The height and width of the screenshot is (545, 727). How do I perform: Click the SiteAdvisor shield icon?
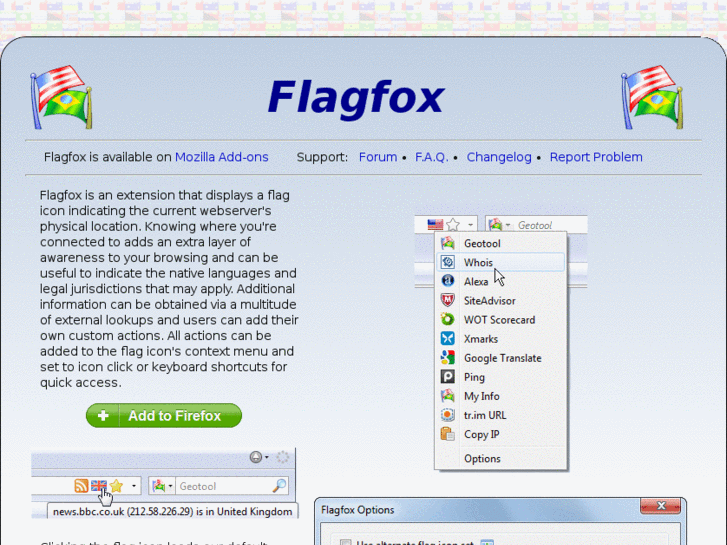coord(447,300)
